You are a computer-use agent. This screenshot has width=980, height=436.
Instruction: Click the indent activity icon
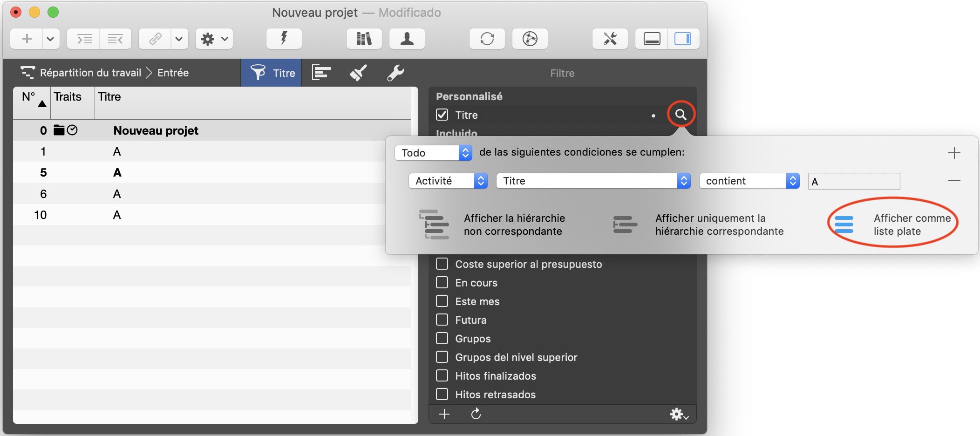click(84, 39)
